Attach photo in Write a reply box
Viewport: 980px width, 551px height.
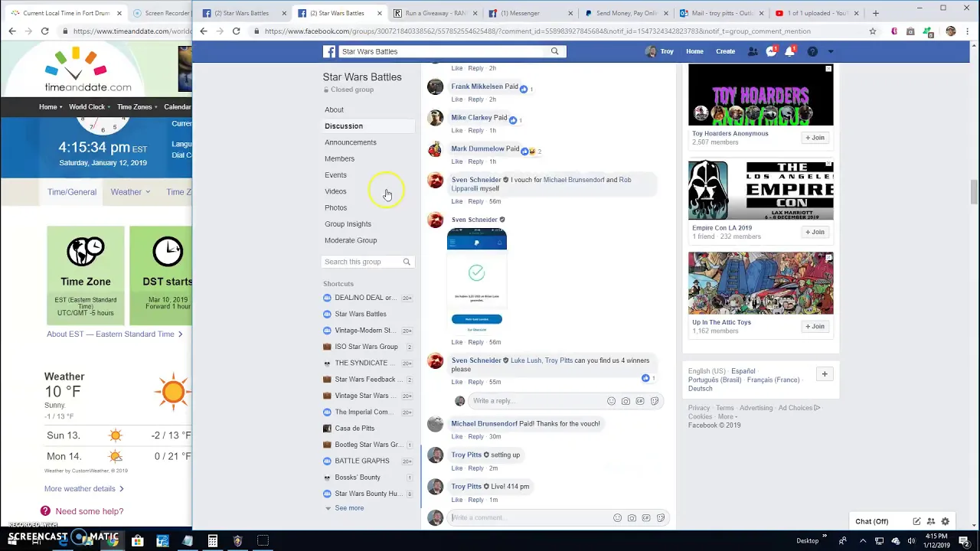[x=626, y=401]
